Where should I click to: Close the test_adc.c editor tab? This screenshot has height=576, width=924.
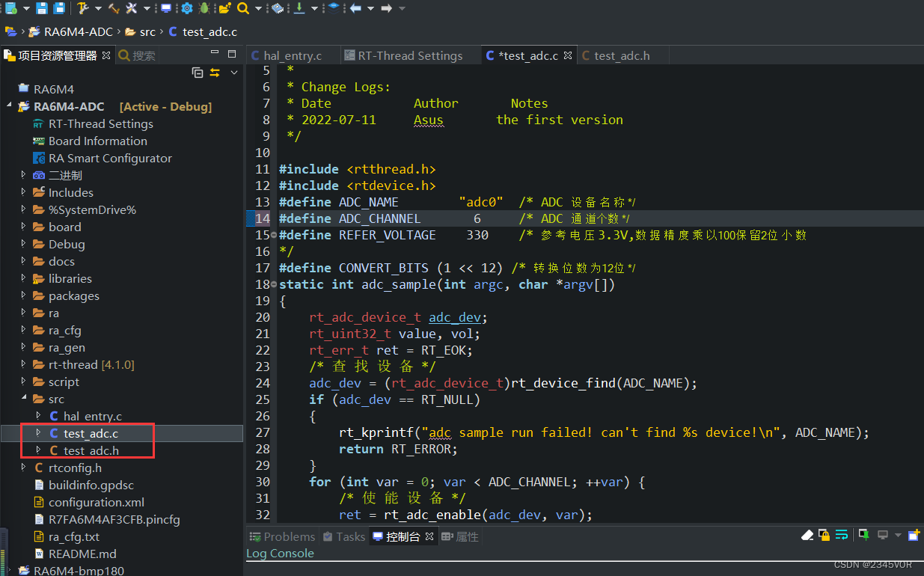tap(568, 55)
